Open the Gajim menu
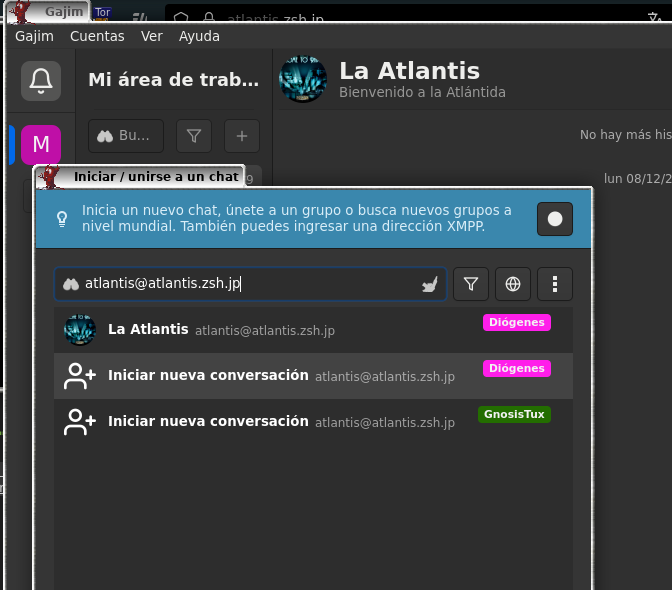672x590 pixels. point(34,36)
